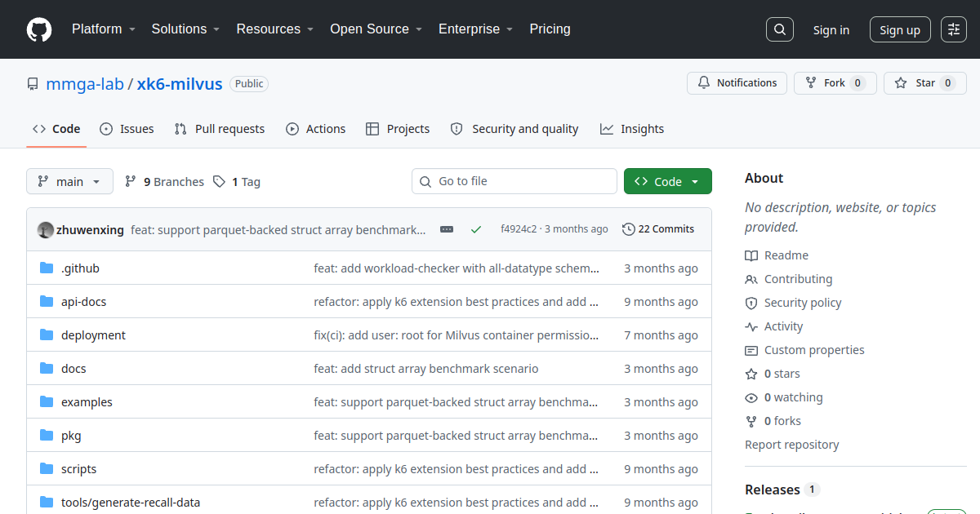Open the GitHub home logo

coord(39,29)
